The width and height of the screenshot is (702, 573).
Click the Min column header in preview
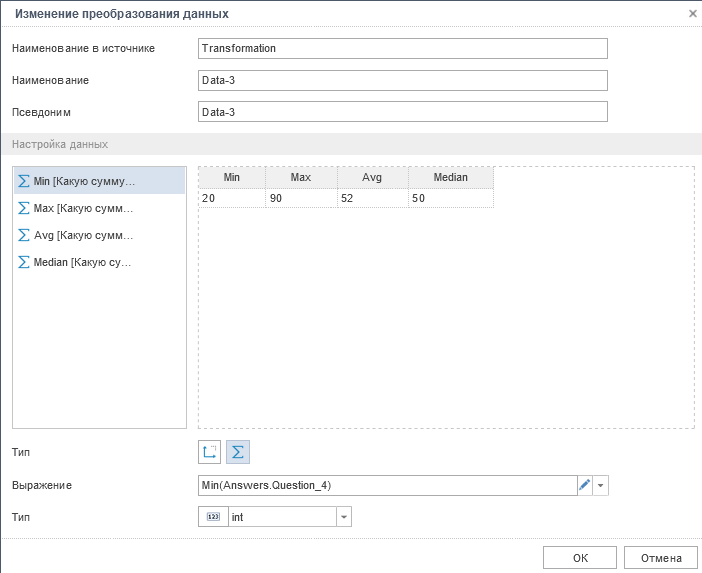pos(232,177)
